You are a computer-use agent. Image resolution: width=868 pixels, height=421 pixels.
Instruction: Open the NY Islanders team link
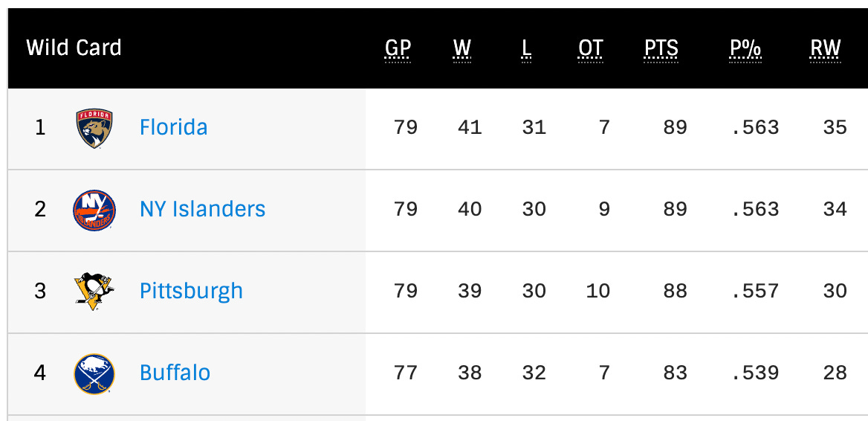(x=203, y=209)
